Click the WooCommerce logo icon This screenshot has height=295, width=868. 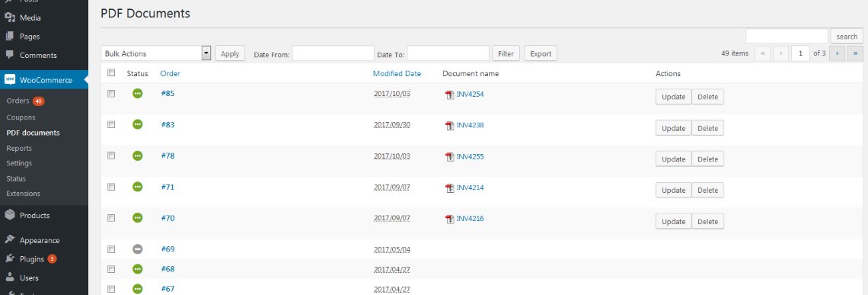10,80
